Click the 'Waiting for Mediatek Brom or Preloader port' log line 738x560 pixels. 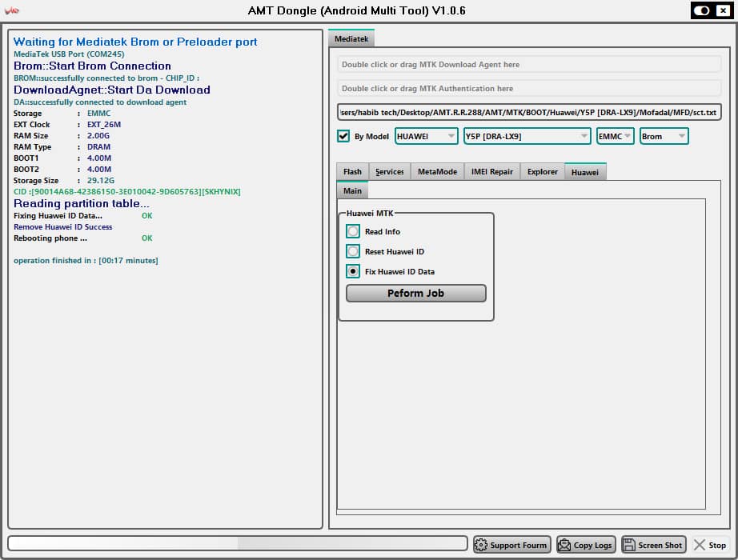135,42
